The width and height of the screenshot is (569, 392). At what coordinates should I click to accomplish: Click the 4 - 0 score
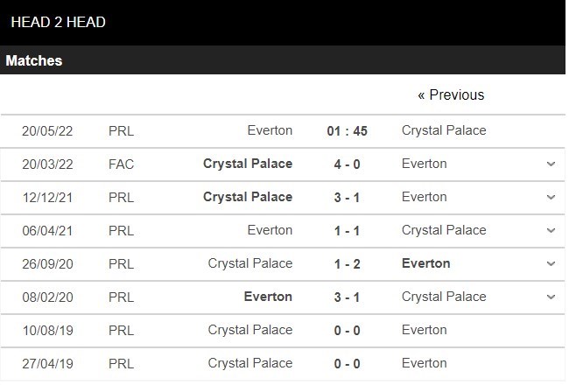click(347, 164)
